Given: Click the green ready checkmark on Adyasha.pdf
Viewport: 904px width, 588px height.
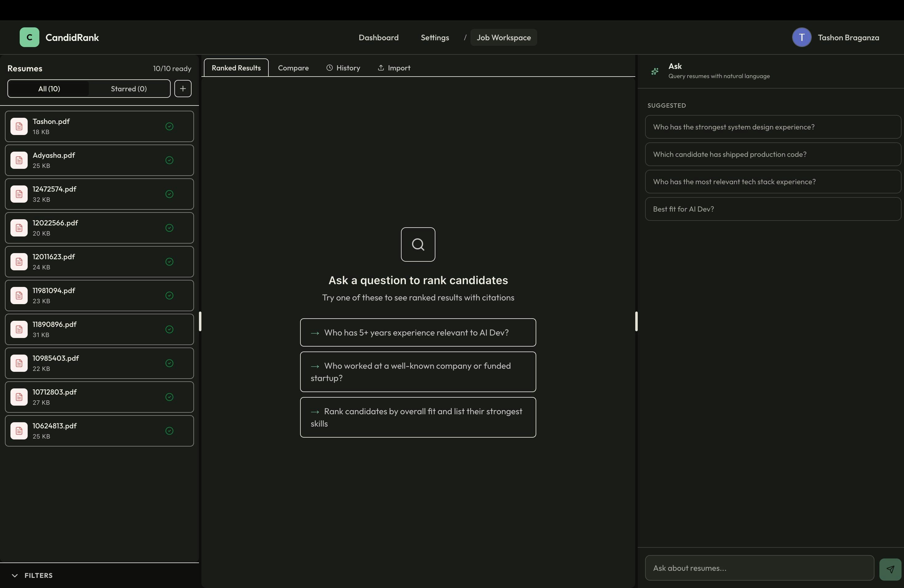Looking at the screenshot, I should point(169,160).
